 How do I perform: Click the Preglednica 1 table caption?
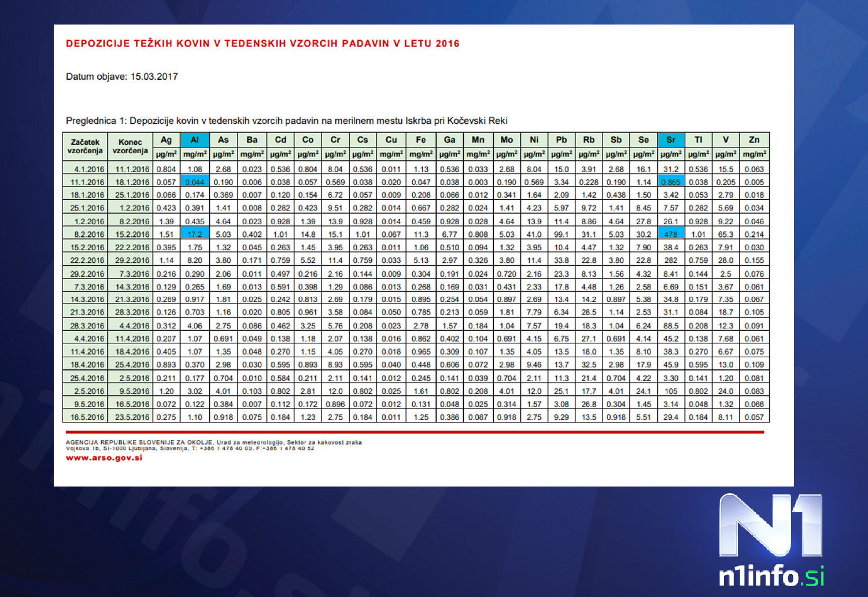tap(286, 121)
